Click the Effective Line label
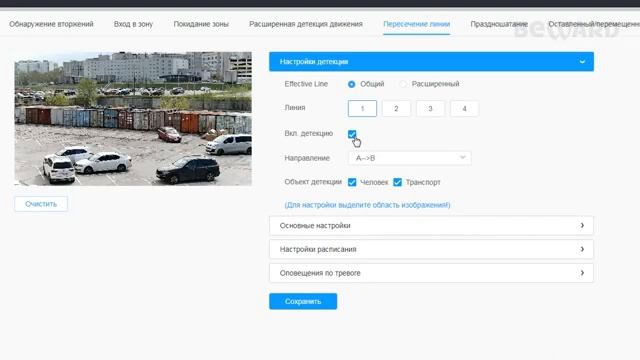Viewport: 640px width, 360px height. coord(306,84)
